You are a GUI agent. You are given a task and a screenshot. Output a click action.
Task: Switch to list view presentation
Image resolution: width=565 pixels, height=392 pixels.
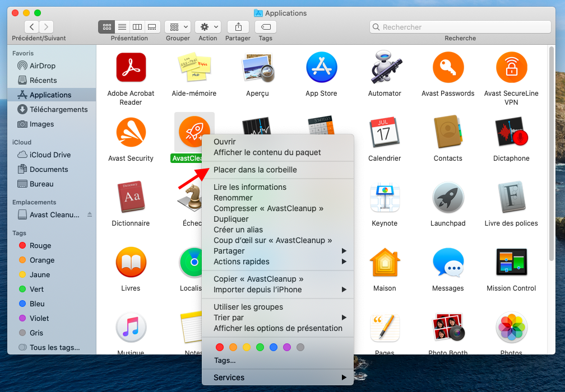coord(122,27)
